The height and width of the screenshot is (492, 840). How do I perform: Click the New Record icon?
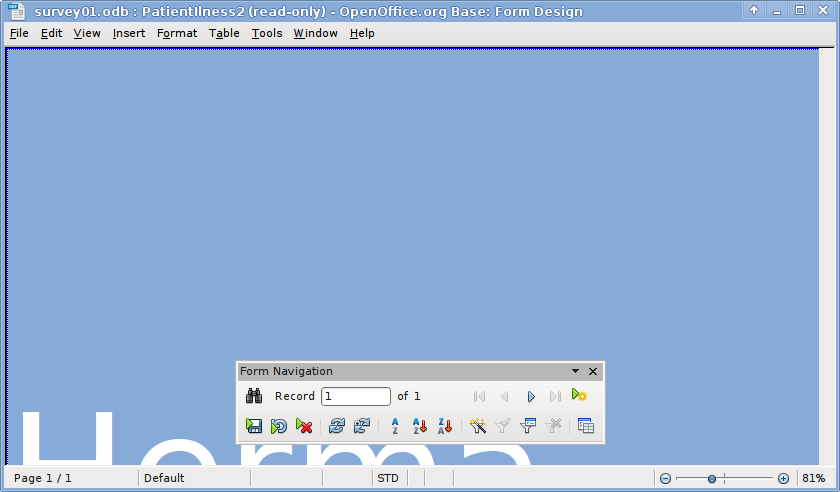coord(579,396)
